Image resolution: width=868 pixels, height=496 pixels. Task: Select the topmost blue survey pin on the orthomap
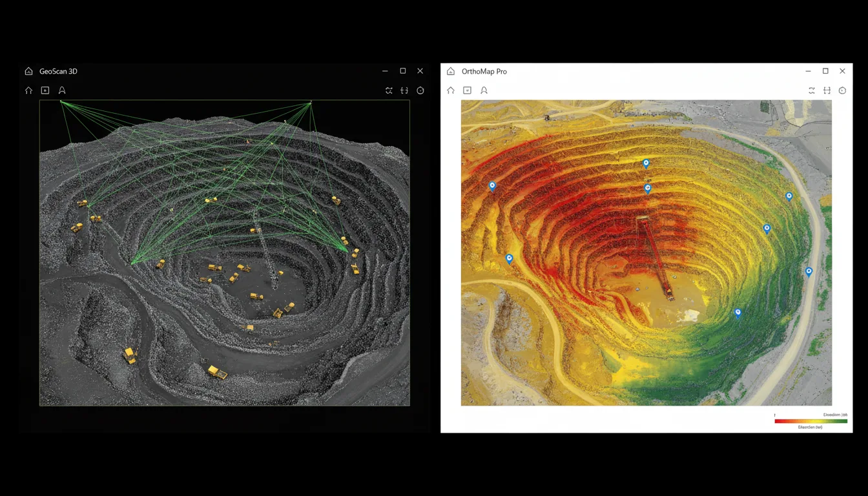[645, 163]
